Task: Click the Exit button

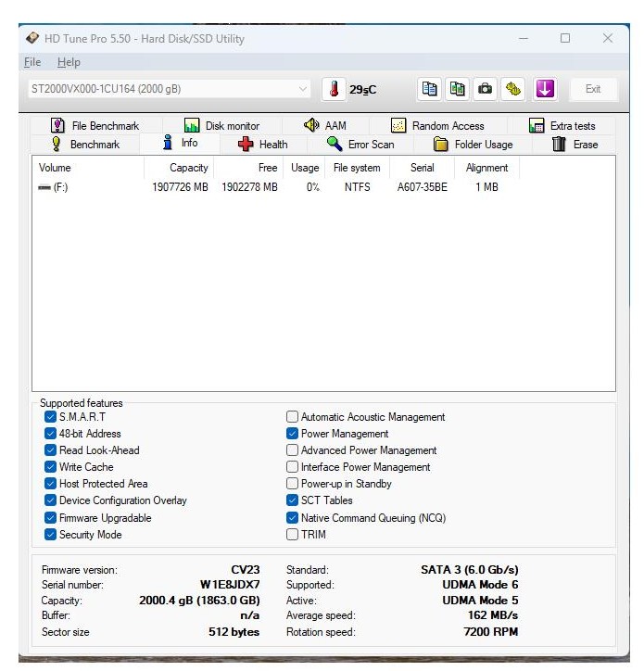Action: tap(592, 89)
